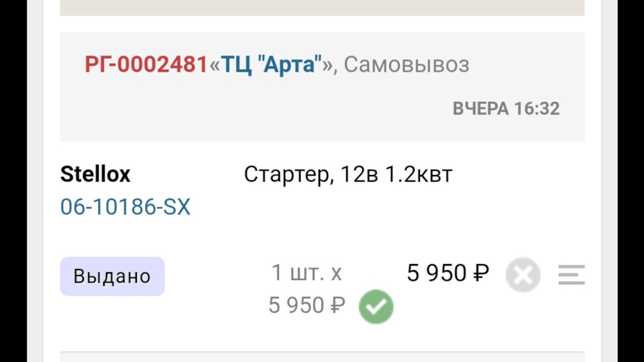Click the green checkmark icon
The height and width of the screenshot is (362, 644).
[x=376, y=307]
